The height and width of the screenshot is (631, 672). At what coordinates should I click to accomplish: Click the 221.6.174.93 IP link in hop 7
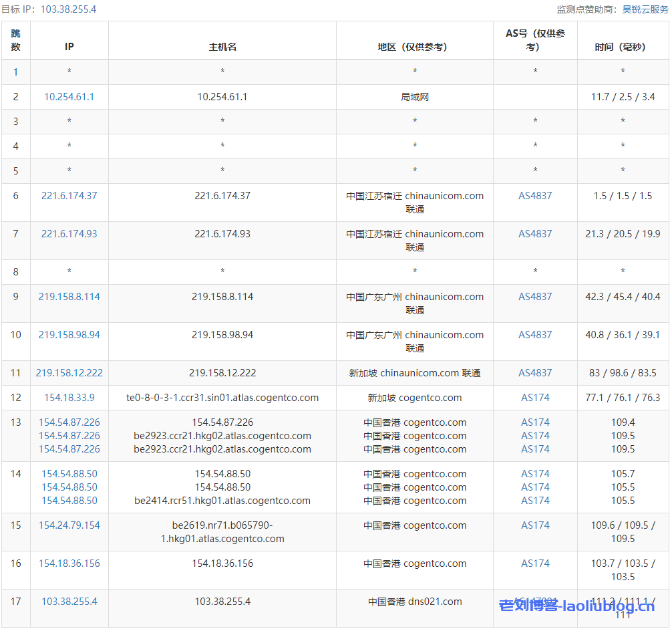pyautogui.click(x=69, y=234)
